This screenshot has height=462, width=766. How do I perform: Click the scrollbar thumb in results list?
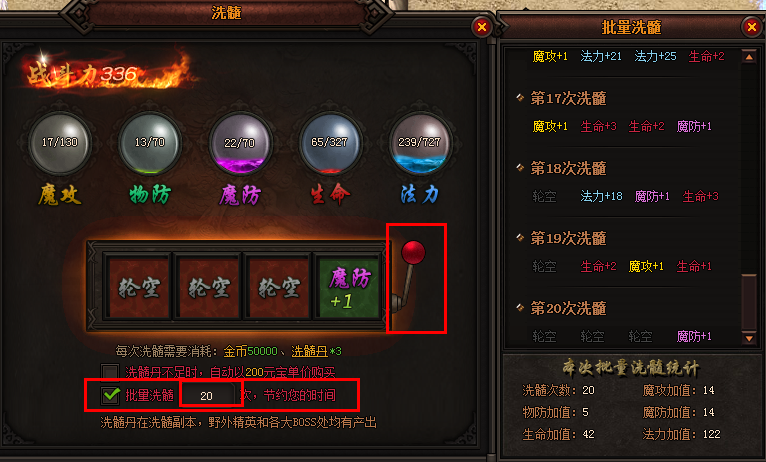click(x=749, y=301)
